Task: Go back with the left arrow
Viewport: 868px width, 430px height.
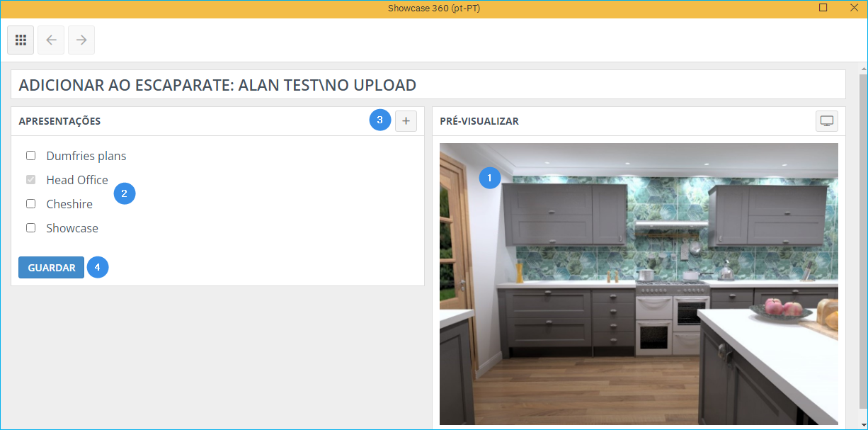Action: [x=51, y=40]
